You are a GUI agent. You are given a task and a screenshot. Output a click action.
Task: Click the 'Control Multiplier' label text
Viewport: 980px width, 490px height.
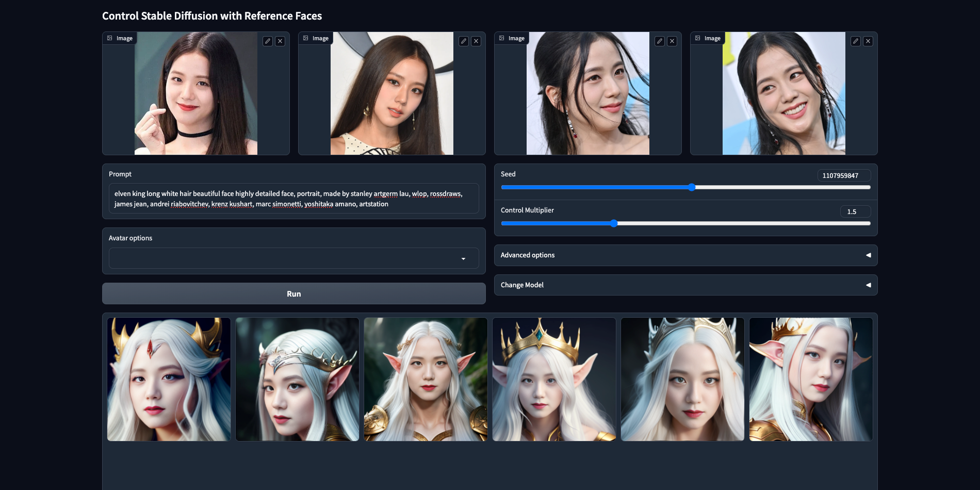(527, 210)
